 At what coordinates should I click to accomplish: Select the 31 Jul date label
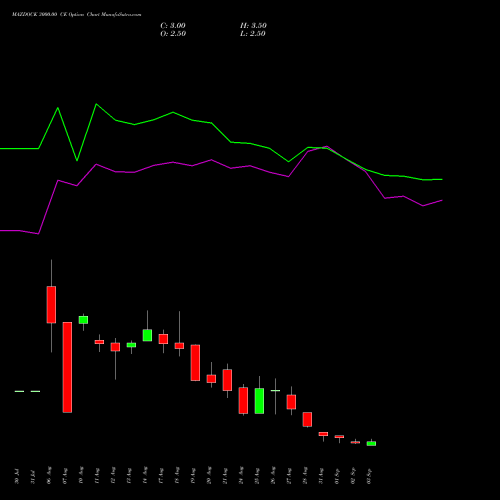tap(33, 476)
